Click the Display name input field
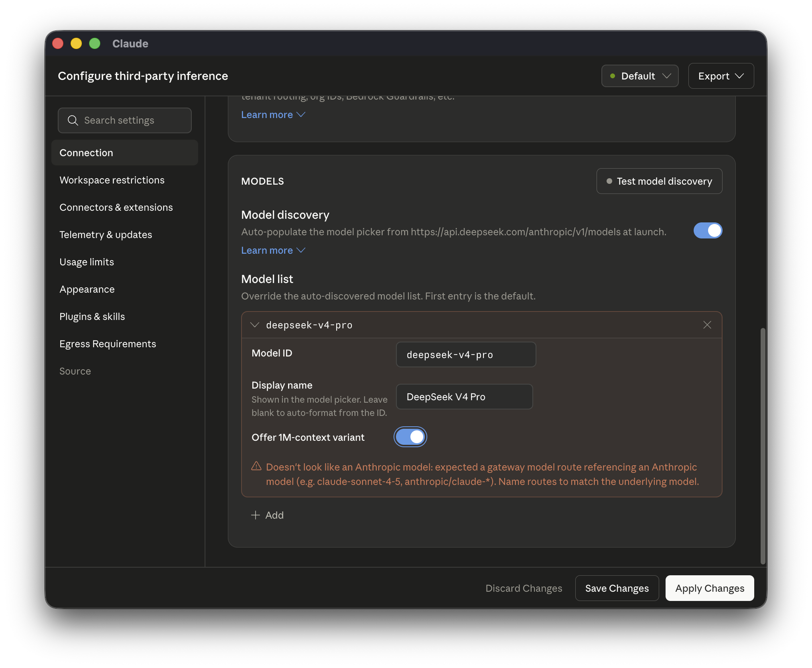812x668 pixels. (464, 397)
